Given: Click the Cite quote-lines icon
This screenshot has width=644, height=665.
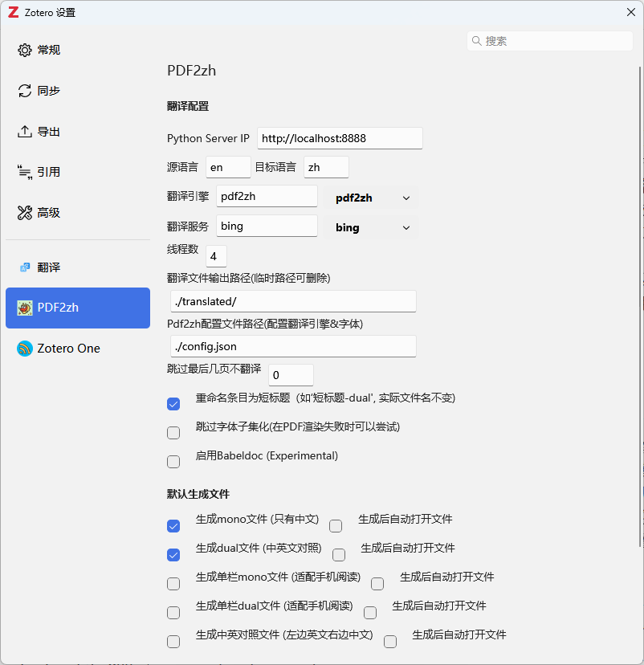Looking at the screenshot, I should pyautogui.click(x=25, y=172).
